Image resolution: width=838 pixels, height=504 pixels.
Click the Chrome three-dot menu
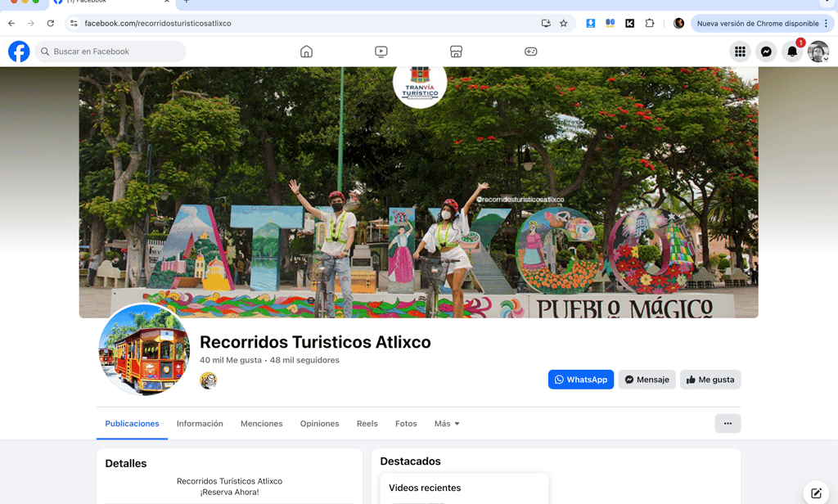click(827, 23)
